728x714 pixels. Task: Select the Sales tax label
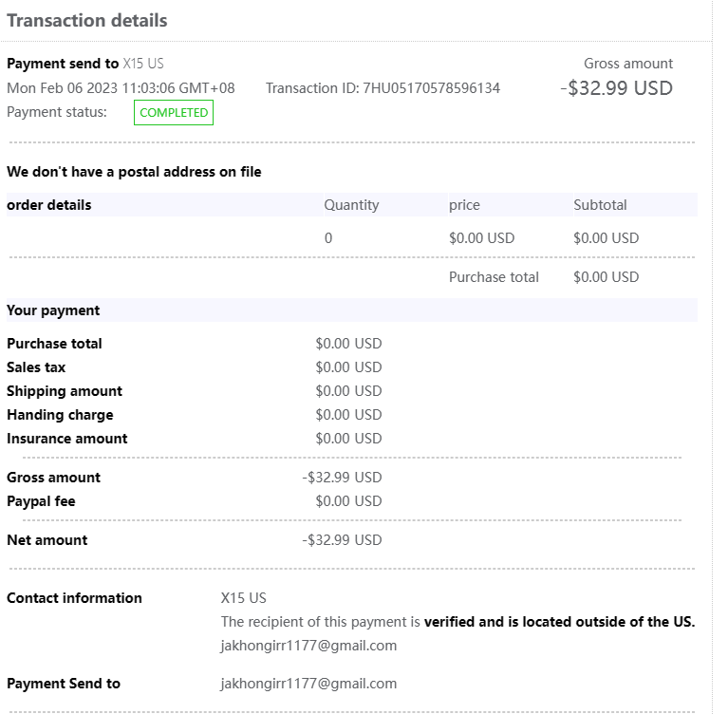(x=36, y=367)
